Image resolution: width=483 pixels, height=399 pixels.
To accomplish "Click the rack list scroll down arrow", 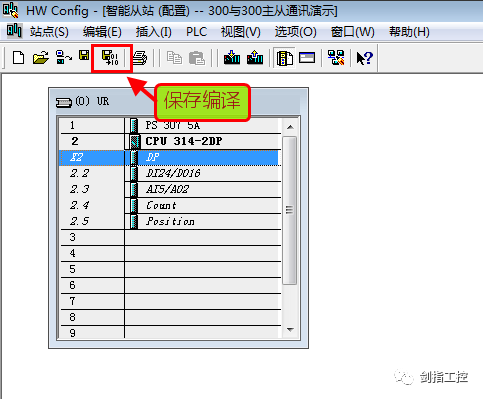I will [290, 330].
